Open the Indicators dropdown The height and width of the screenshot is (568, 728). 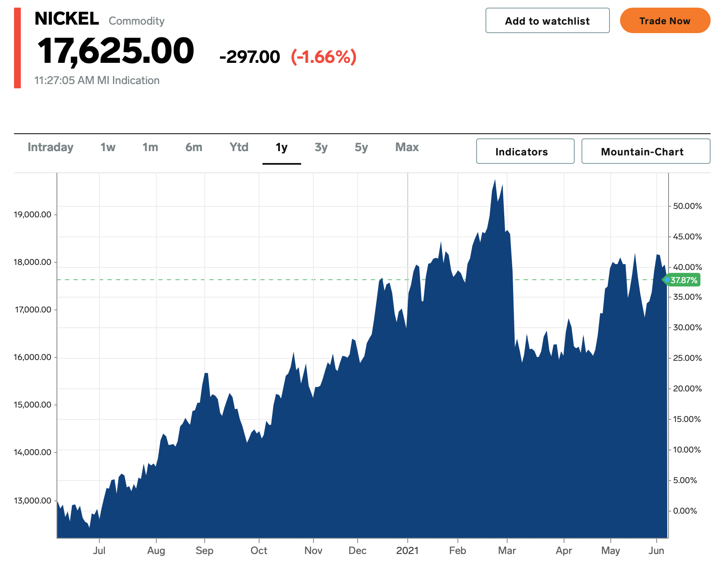[525, 151]
